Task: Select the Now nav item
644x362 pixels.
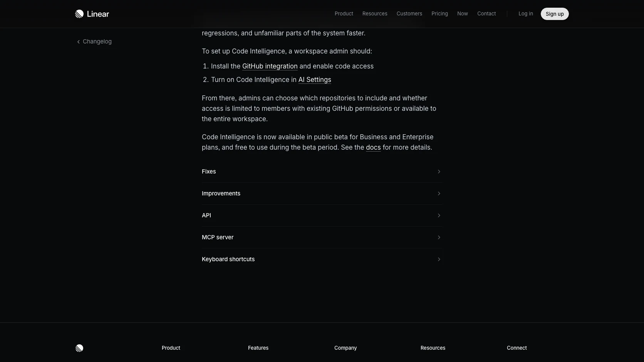Action: [x=462, y=14]
